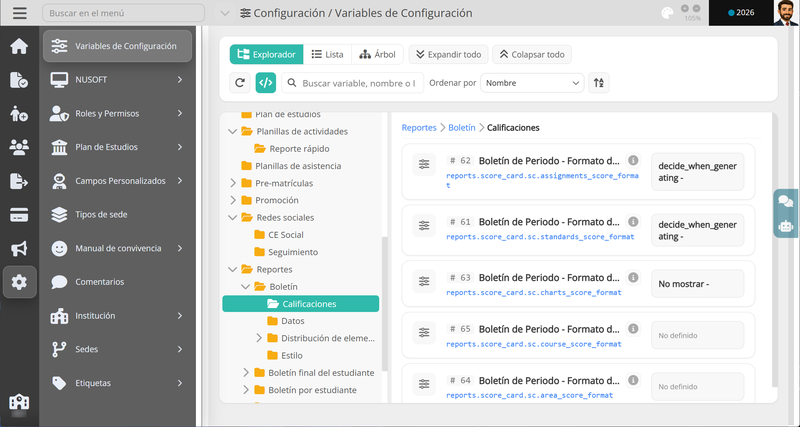Expand NUSOFT menu

pos(117,80)
